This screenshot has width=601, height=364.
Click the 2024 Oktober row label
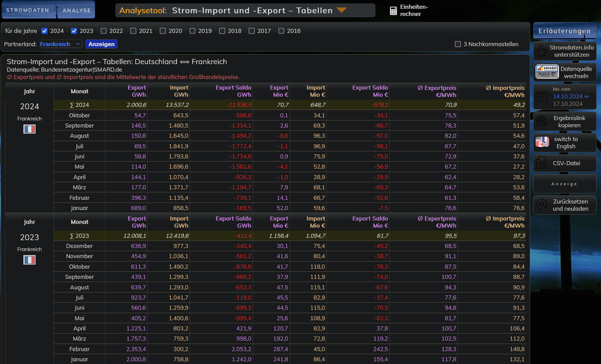79,115
